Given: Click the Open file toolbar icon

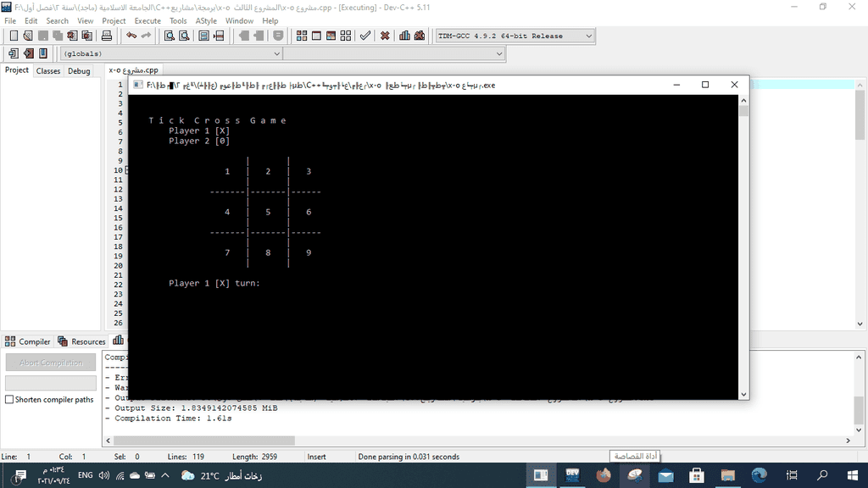Looking at the screenshot, I should (28, 36).
